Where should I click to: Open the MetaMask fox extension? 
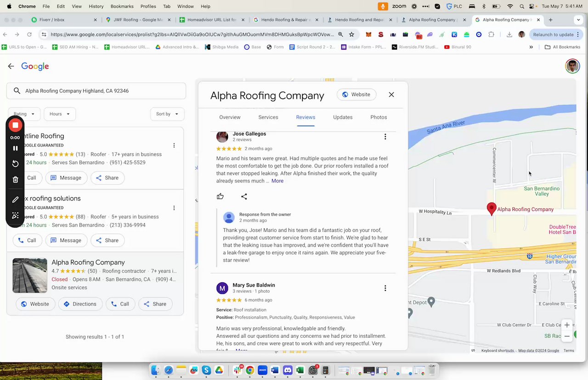pos(368,34)
